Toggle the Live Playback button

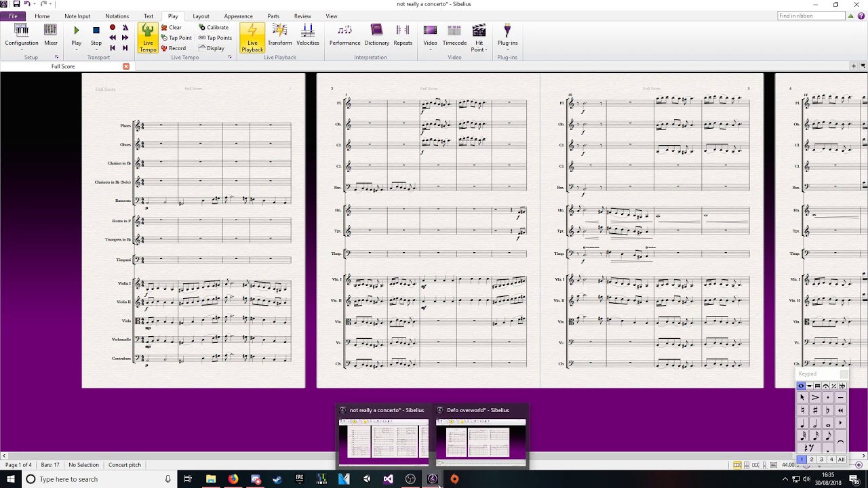pos(252,38)
